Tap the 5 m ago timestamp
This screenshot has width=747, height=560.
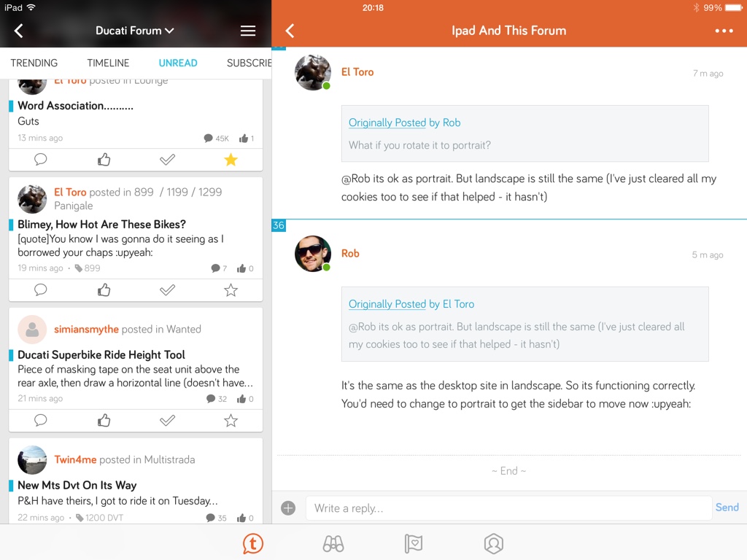pyautogui.click(x=708, y=254)
